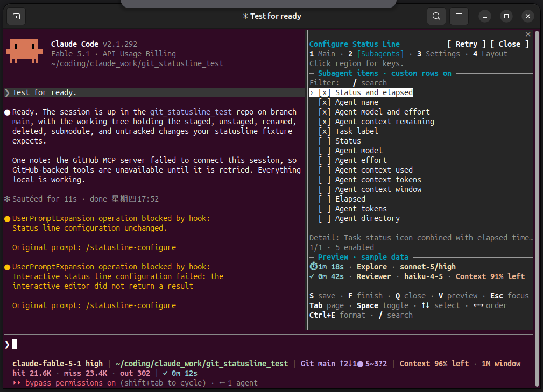The image size is (543, 392).
Task: Click Context 91% left in preview
Action: coord(490,276)
